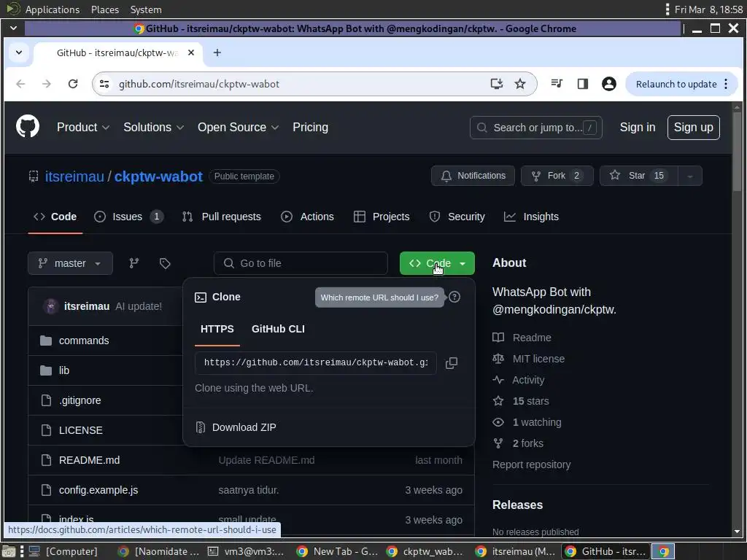Open the Security tab
The width and height of the screenshot is (747, 560).
coord(457,217)
